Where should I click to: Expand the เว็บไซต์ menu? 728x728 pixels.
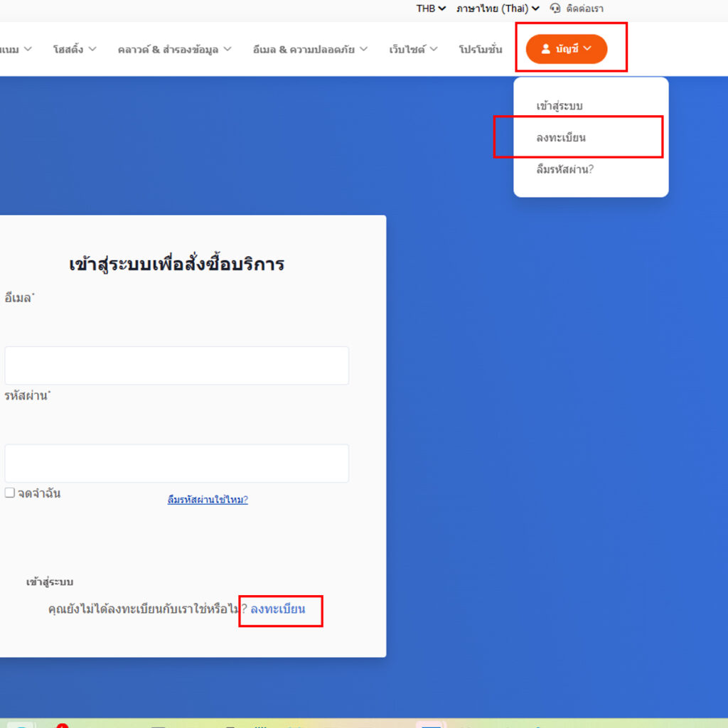point(413,49)
